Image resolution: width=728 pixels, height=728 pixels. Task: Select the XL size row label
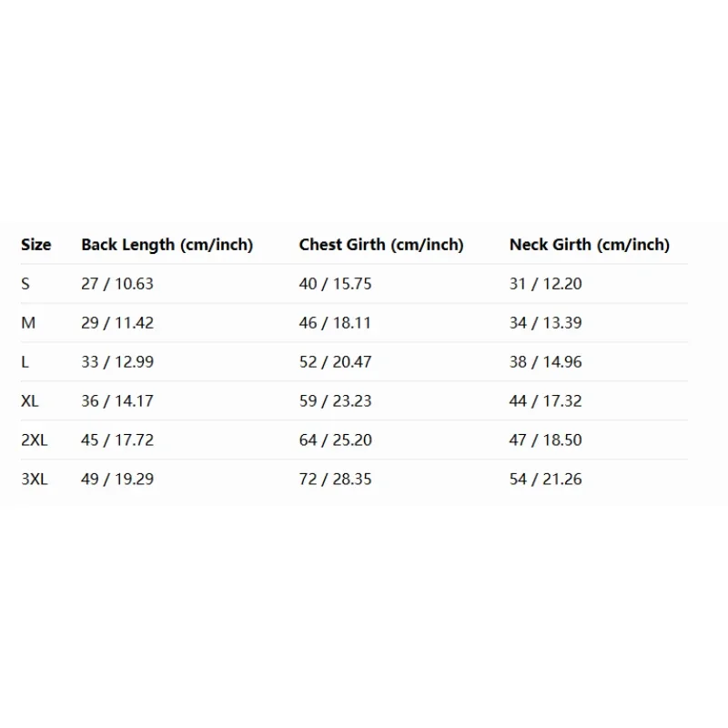(x=30, y=401)
